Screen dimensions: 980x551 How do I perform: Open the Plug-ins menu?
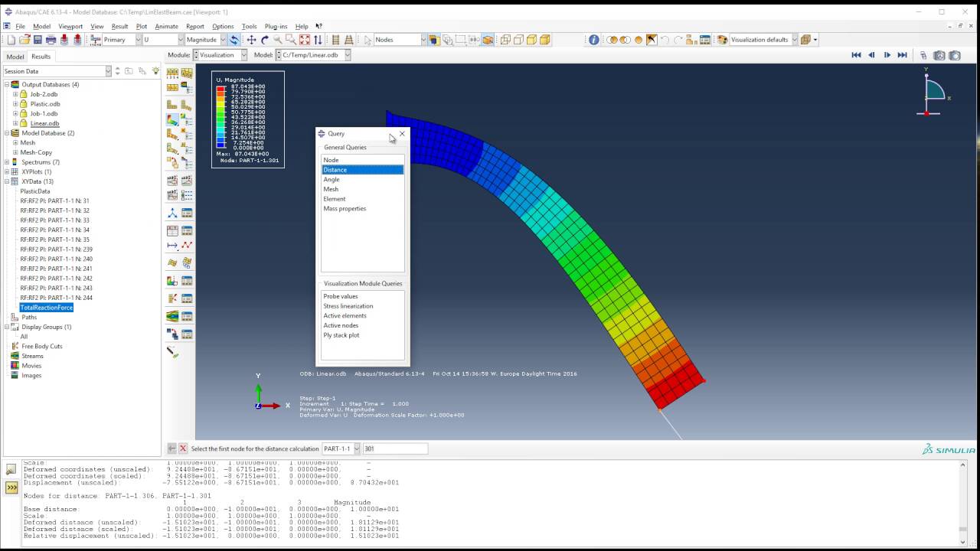[x=276, y=26]
